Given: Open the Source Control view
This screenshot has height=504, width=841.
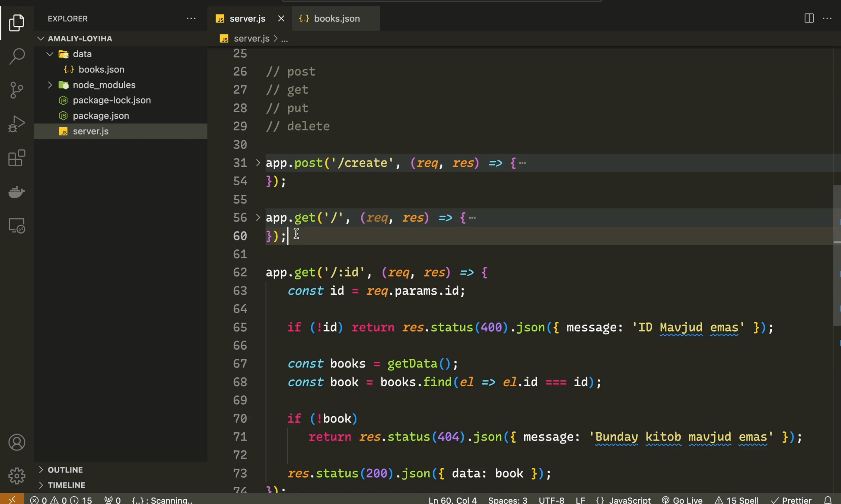Looking at the screenshot, I should click(x=16, y=90).
